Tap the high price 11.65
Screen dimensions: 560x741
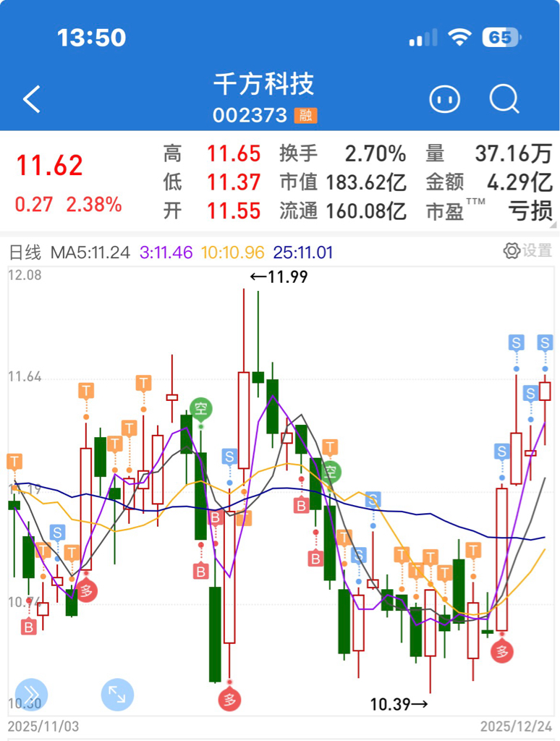(x=234, y=153)
